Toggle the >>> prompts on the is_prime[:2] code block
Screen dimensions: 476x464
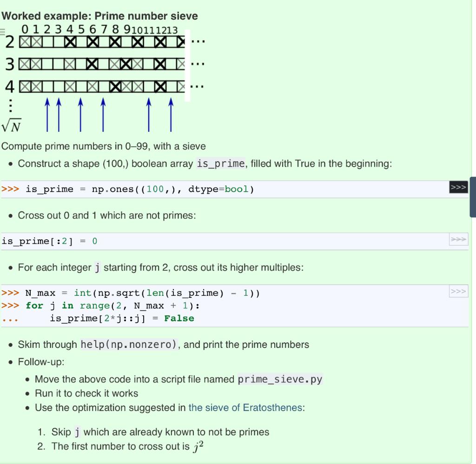[x=459, y=239]
